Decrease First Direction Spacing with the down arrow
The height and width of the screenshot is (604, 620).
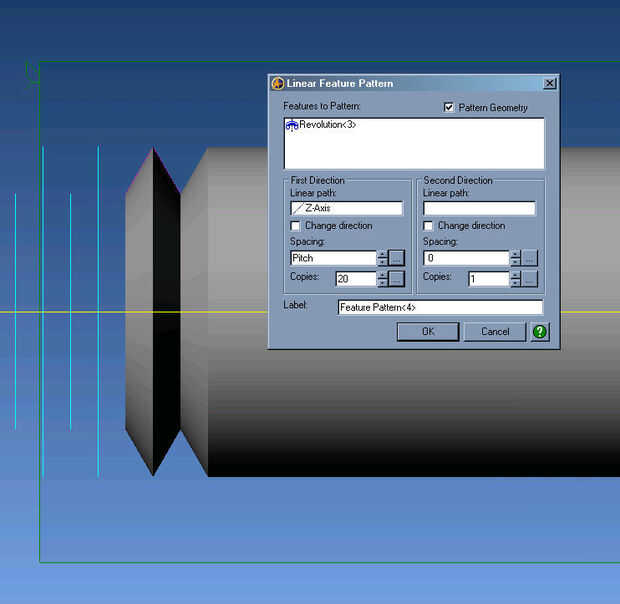click(382, 262)
